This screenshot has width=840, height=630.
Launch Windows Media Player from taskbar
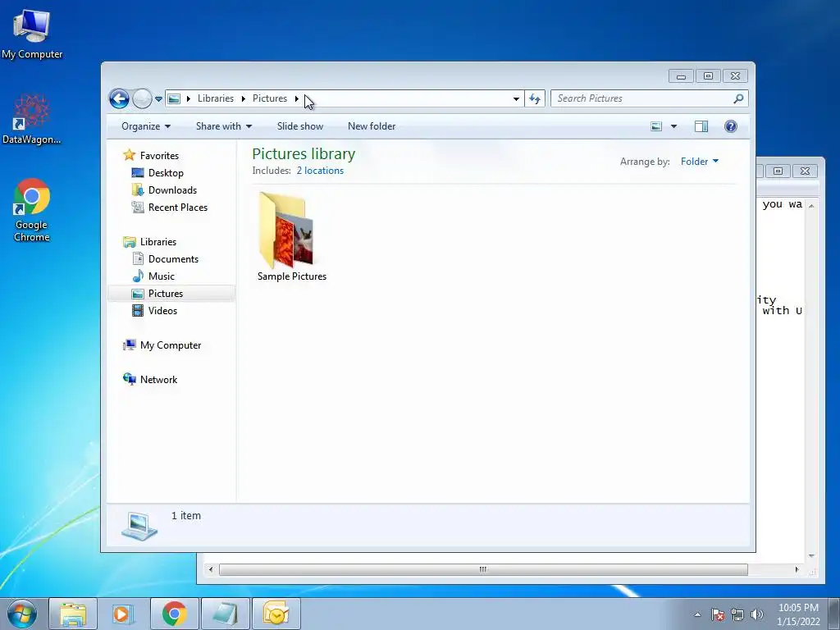(122, 614)
